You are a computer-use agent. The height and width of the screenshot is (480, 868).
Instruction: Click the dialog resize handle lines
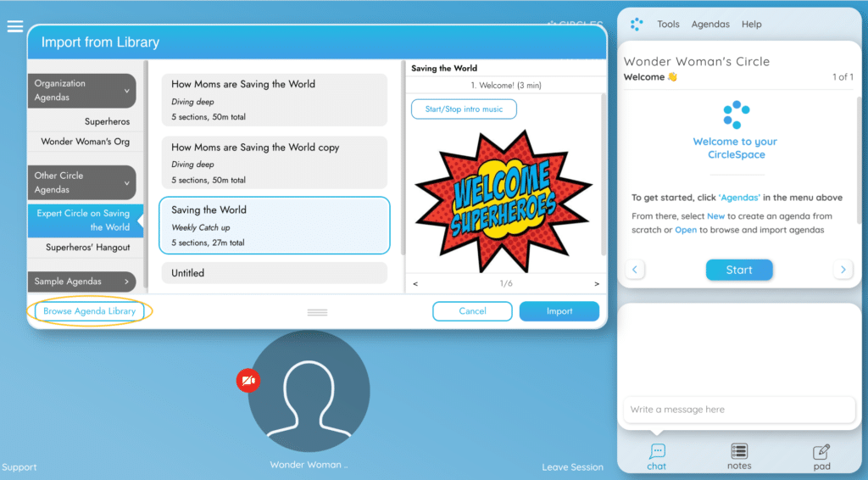point(317,313)
